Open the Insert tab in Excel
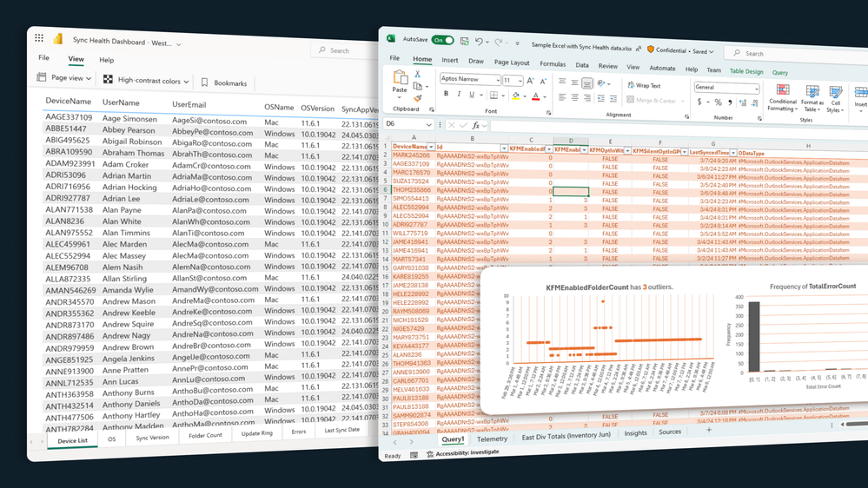Viewport: 868px width, 488px height. pos(449,60)
